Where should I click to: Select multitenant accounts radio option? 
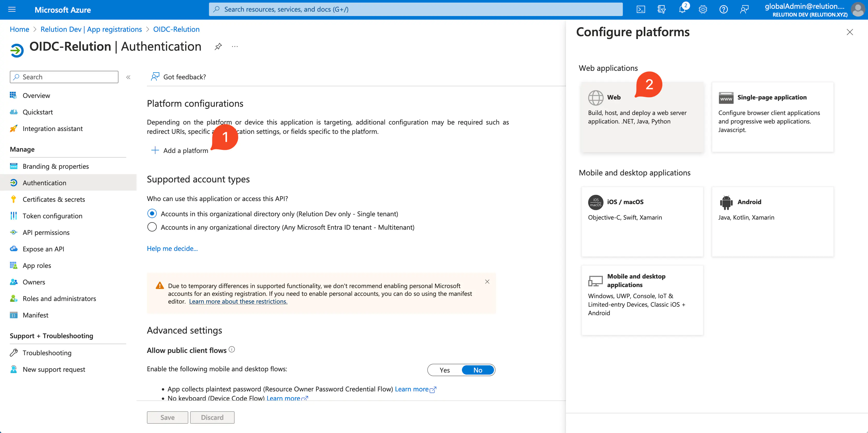point(152,227)
